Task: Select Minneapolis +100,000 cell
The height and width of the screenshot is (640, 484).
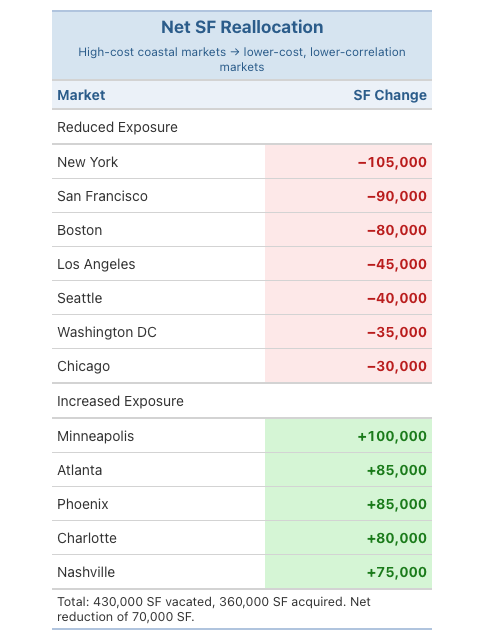Action: pyautogui.click(x=349, y=436)
